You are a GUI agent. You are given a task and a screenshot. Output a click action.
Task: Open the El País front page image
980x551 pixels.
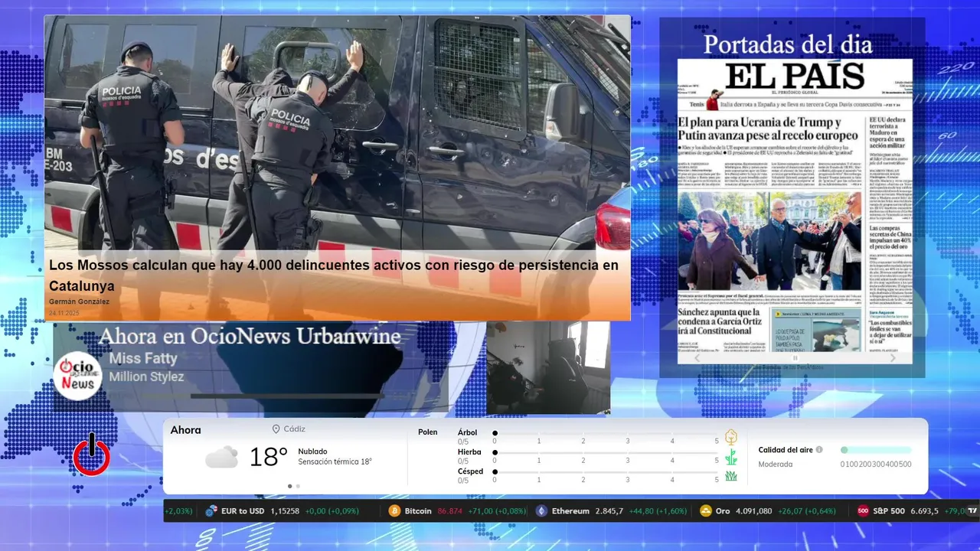pos(795,205)
